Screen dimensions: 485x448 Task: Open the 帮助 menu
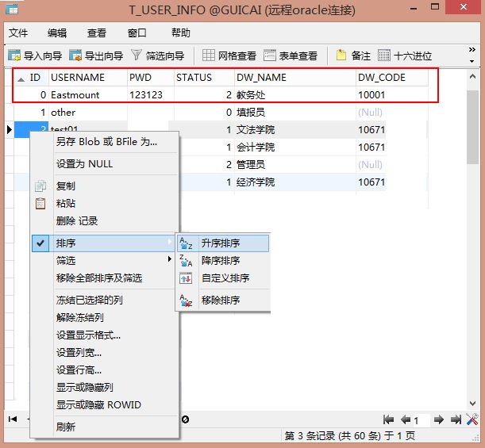click(x=181, y=33)
